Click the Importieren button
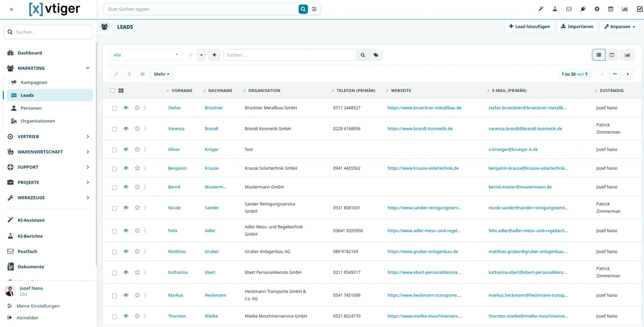This screenshot has width=644, height=327. point(577,27)
